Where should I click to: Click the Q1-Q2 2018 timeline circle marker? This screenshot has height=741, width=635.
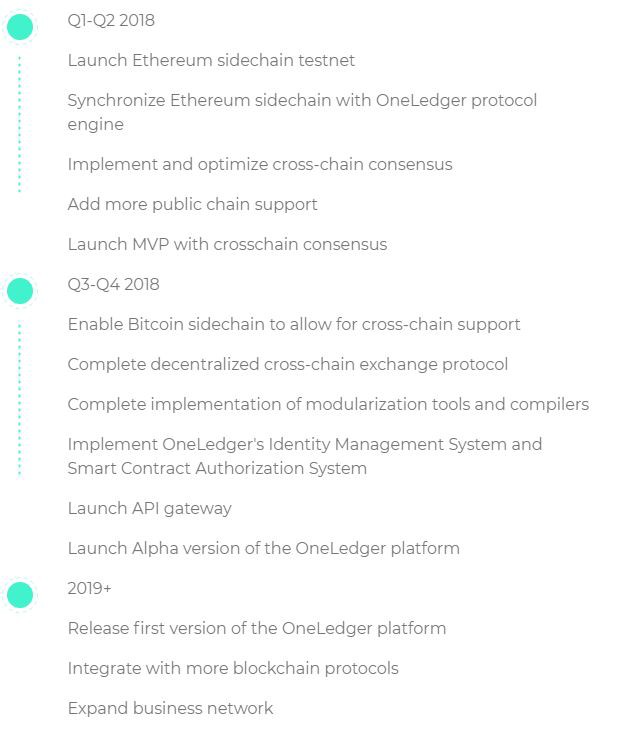coord(20,27)
